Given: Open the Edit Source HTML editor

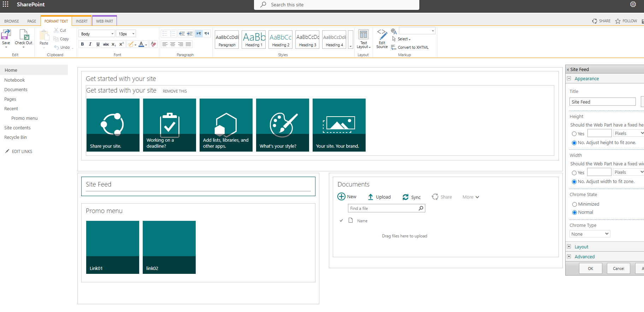Looking at the screenshot, I should click(x=382, y=39).
